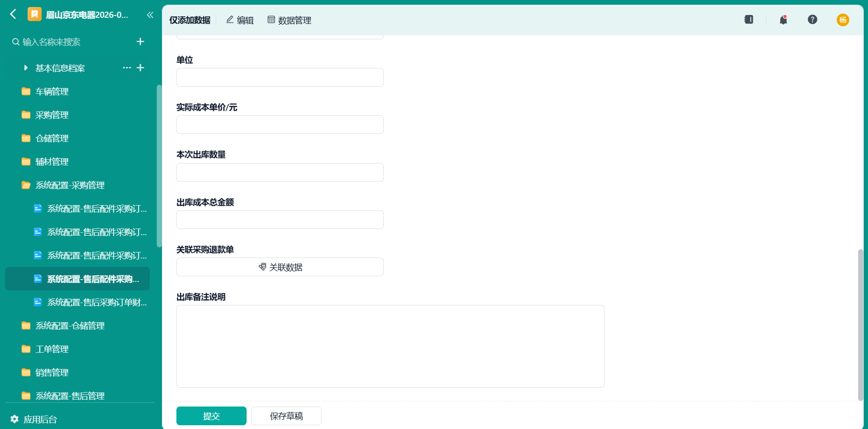Click the pencil edit icon
Viewport: 868px width, 429px height.
[x=230, y=20]
